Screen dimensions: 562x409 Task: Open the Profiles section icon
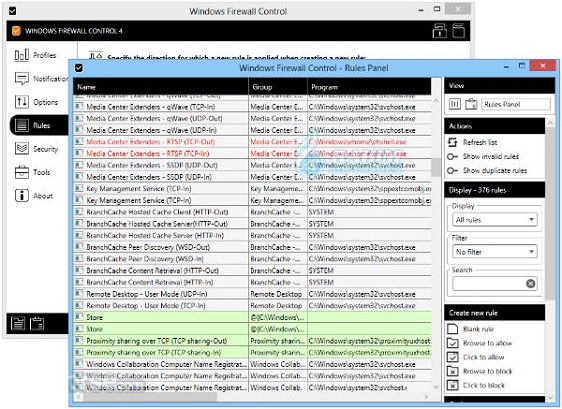tap(22, 55)
